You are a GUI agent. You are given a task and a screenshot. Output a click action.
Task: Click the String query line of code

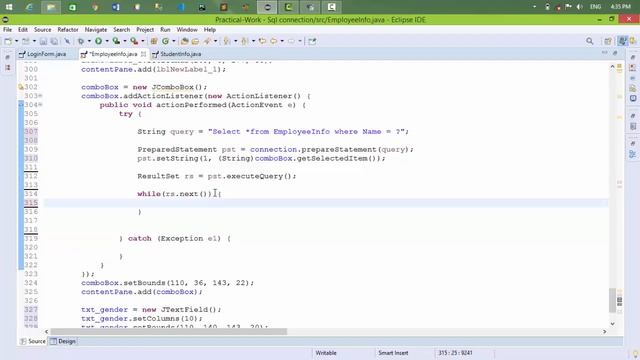pyautogui.click(x=273, y=132)
